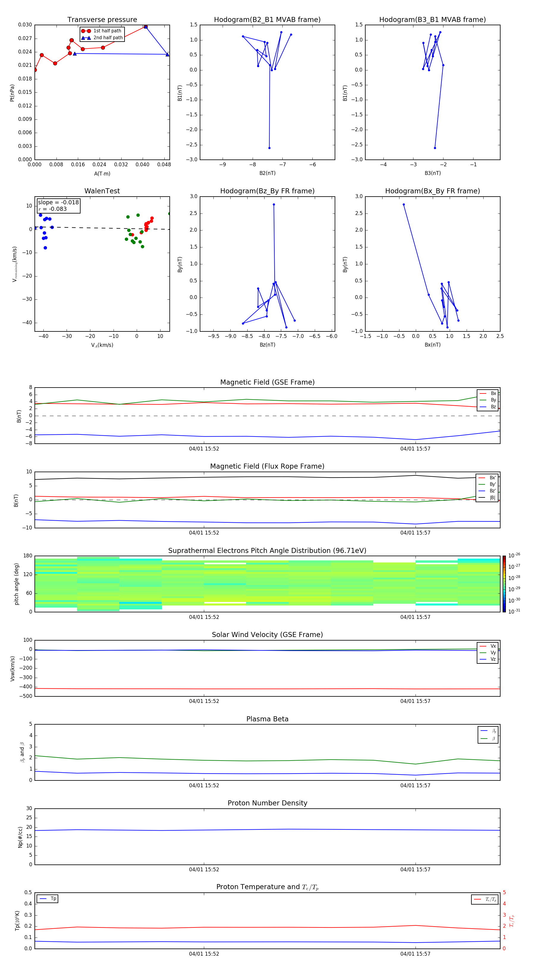
Task: Click '04/01 15:52' tick under Proton Temperature plot
Action: [x=204, y=954]
